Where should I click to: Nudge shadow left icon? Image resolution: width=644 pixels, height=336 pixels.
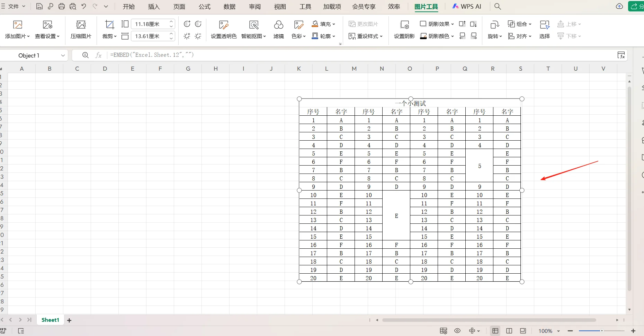click(x=462, y=36)
